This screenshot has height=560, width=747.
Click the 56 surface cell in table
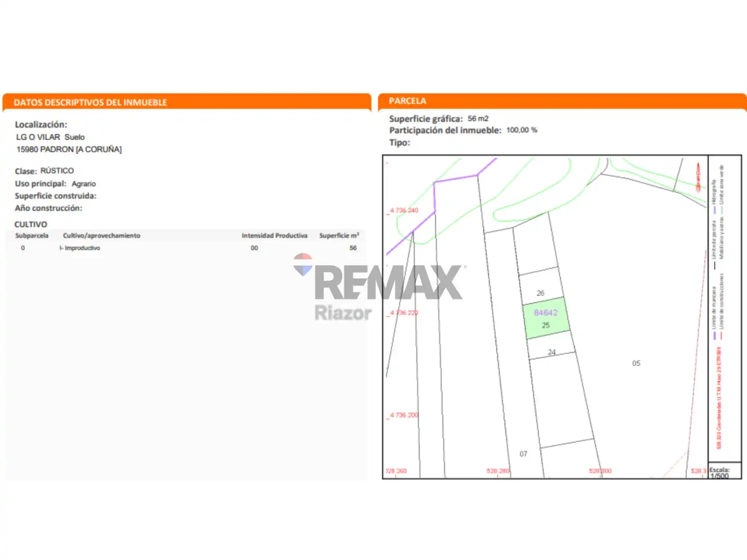click(x=353, y=248)
